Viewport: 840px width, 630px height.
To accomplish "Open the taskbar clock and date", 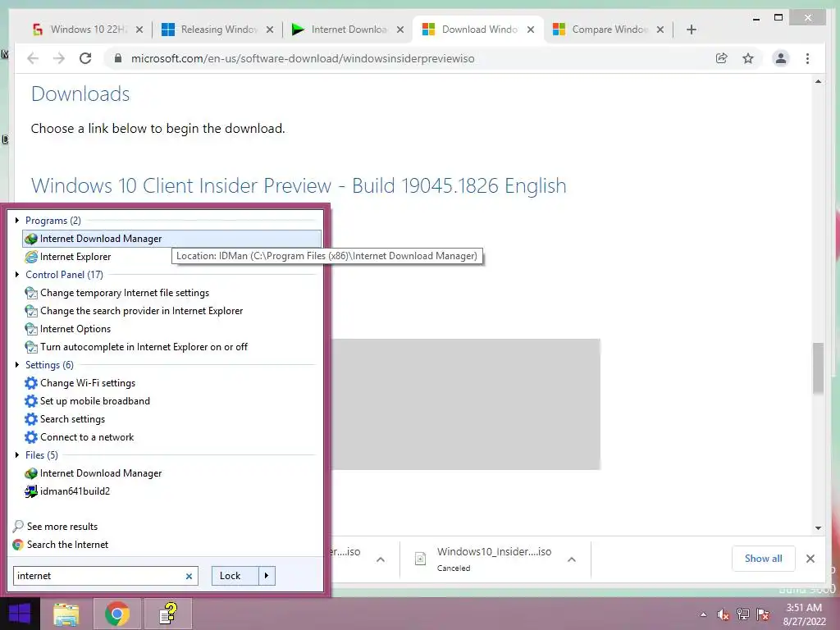I will click(804, 614).
